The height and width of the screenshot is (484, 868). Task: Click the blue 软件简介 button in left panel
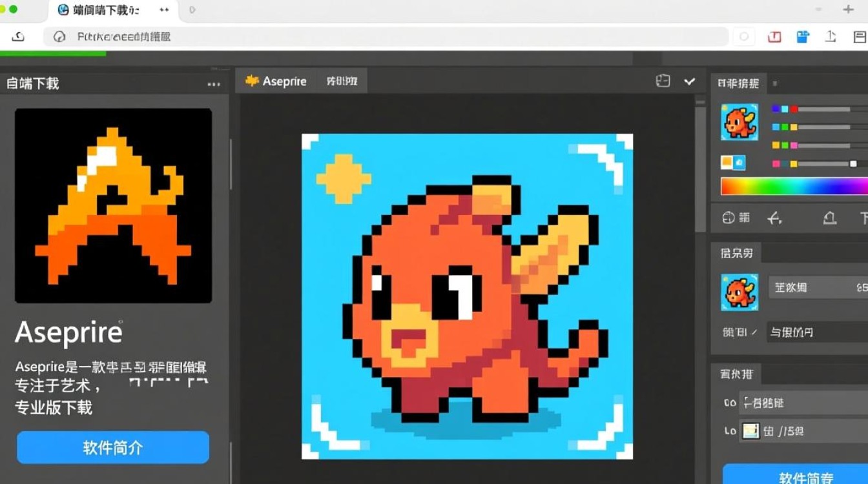[x=113, y=447]
